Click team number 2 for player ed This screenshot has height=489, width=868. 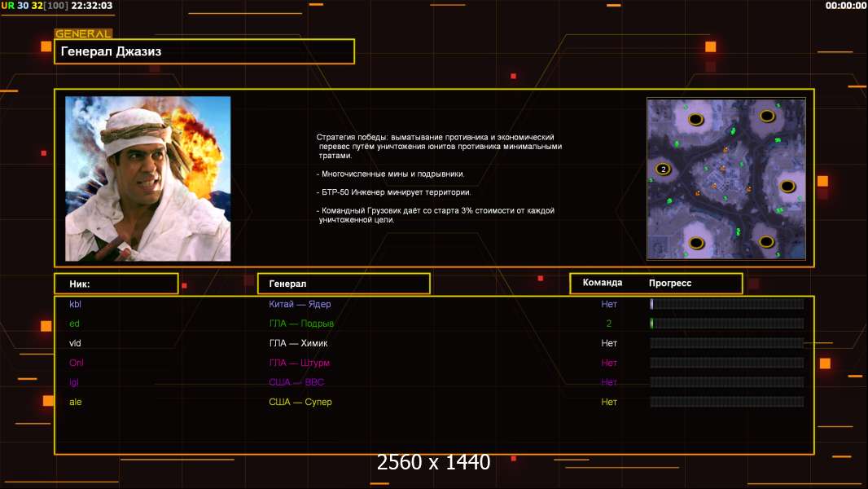coord(609,324)
